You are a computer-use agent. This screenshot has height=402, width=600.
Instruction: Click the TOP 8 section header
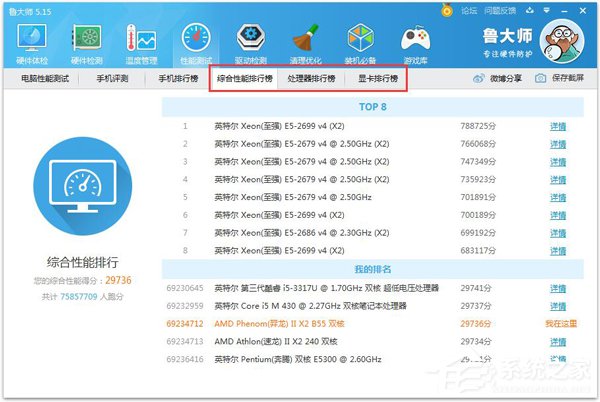(373, 107)
